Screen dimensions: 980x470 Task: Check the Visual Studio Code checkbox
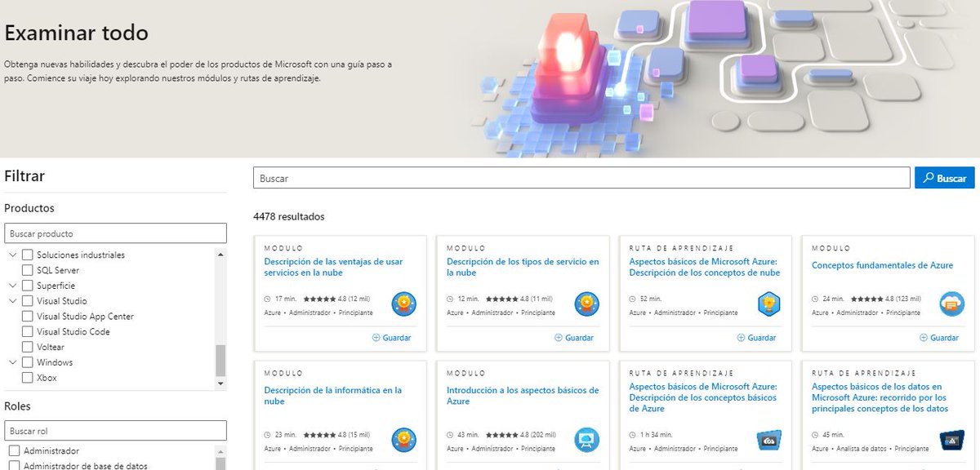[x=28, y=332]
